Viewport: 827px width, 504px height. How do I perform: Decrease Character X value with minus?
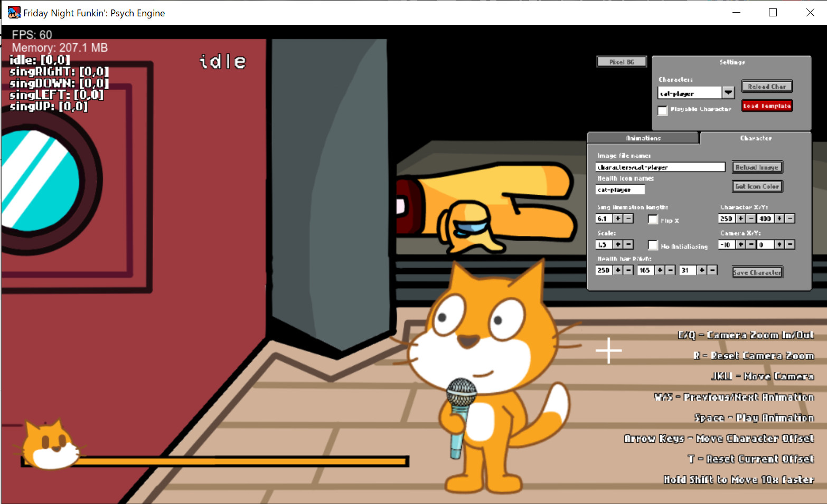(x=751, y=218)
